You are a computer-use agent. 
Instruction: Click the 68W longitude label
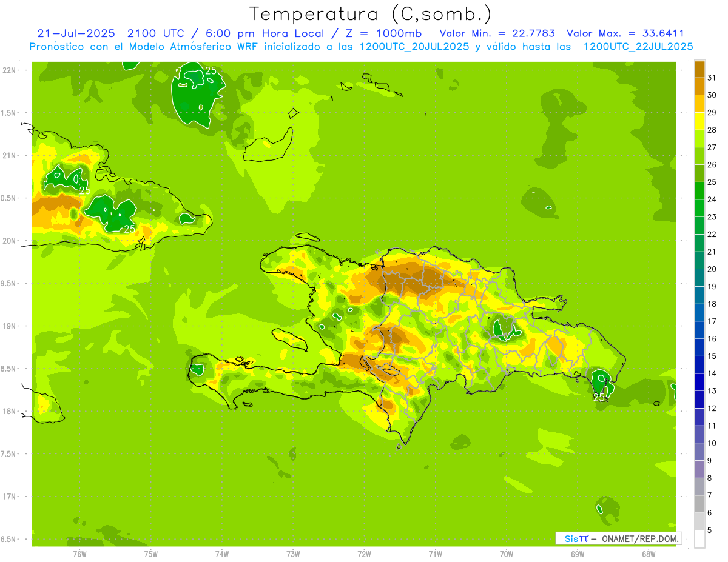[649, 554]
